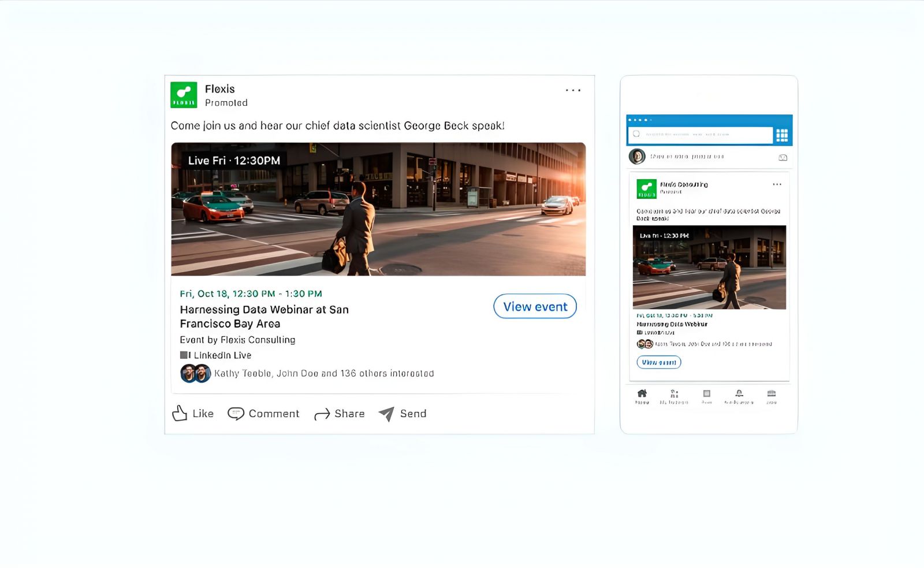Image resolution: width=924 pixels, height=568 pixels.
Task: Click the grid apps icon in mobile header
Action: pos(782,135)
